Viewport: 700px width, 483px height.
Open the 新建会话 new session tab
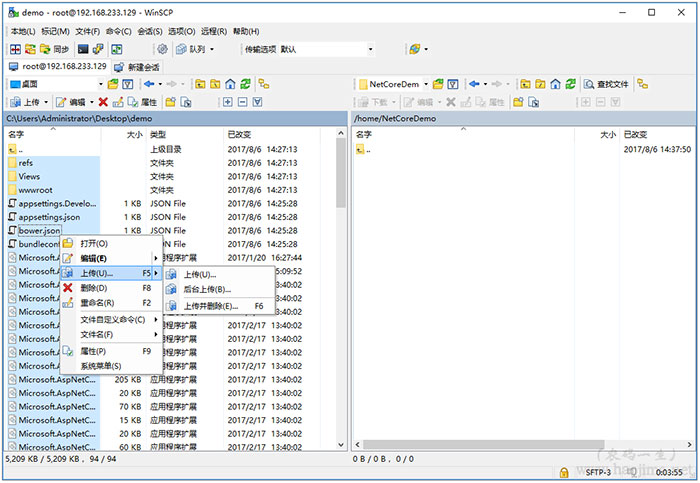pyautogui.click(x=137, y=67)
